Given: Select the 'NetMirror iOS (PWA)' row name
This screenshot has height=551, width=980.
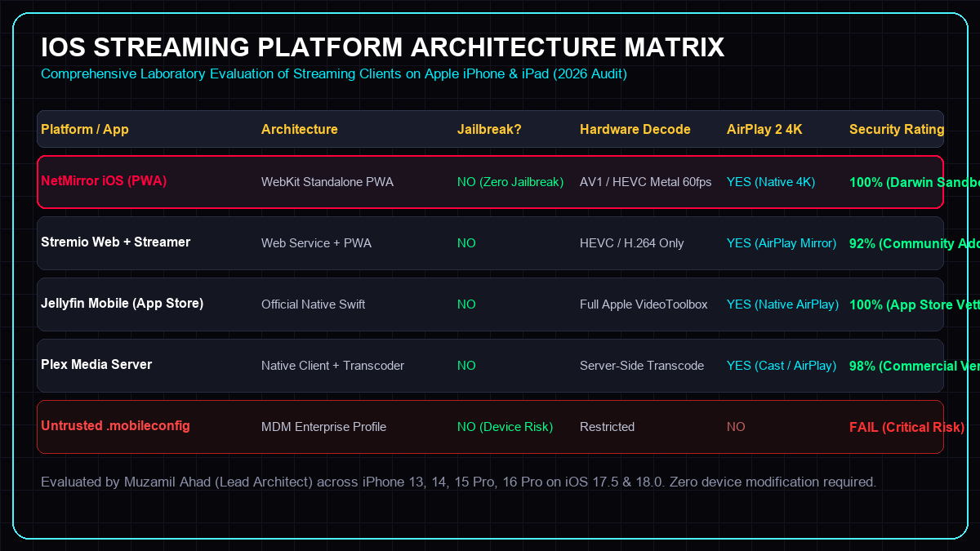Looking at the screenshot, I should 104,181.
